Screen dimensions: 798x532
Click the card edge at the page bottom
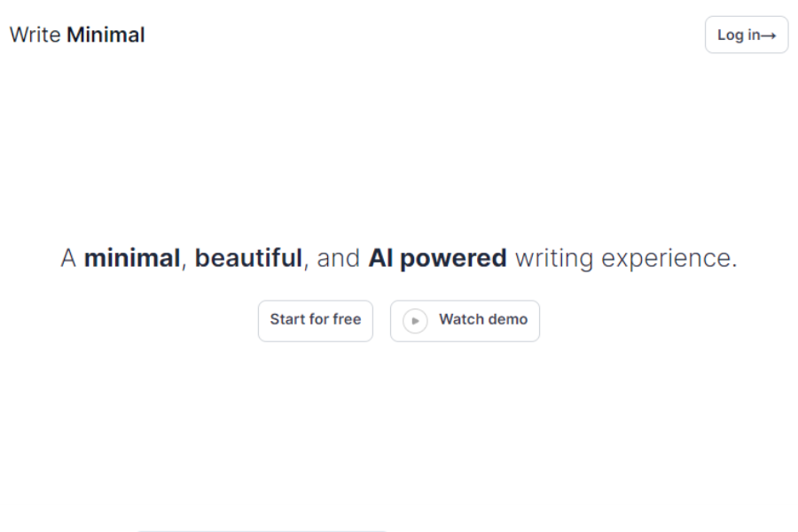pyautogui.click(x=262, y=528)
